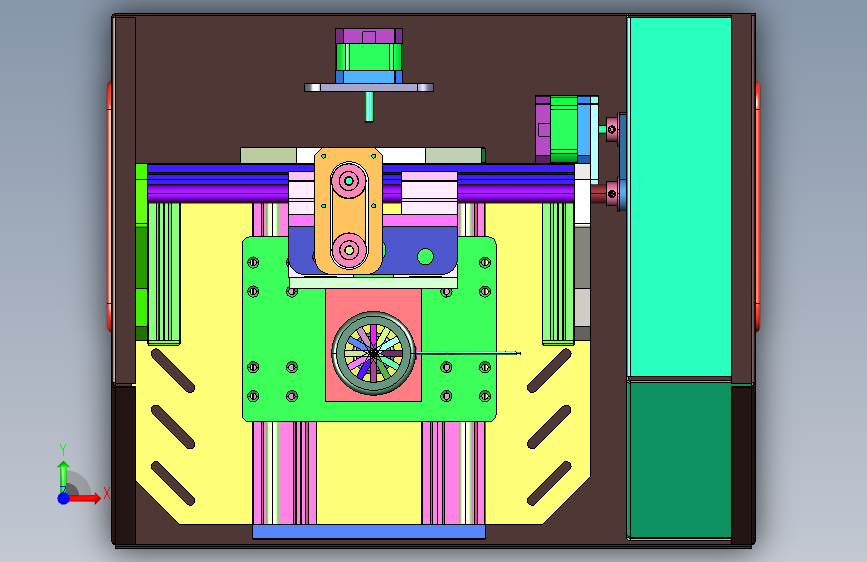Select the upper red shaft coupling near cyan panel

[x=612, y=129]
